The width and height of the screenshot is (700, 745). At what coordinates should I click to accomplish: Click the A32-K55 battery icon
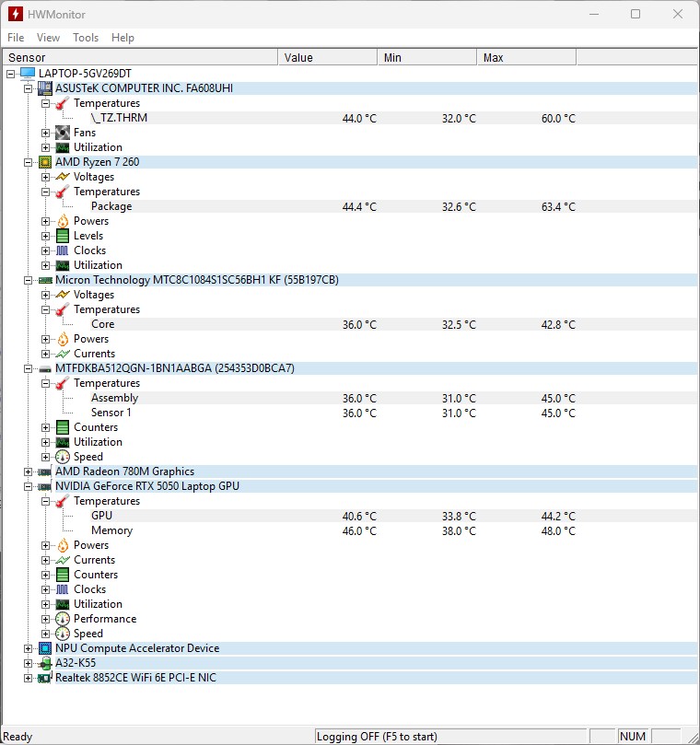[44, 663]
